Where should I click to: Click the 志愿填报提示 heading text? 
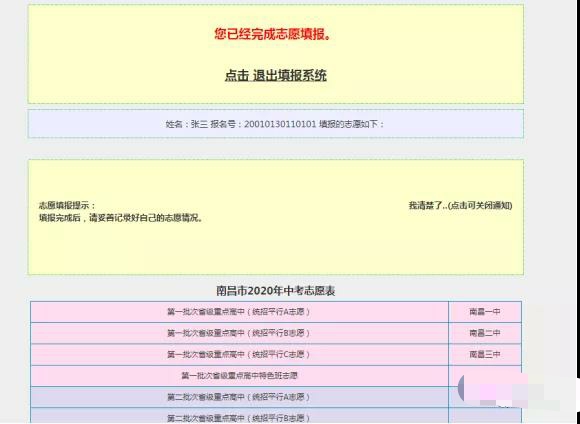(67, 206)
